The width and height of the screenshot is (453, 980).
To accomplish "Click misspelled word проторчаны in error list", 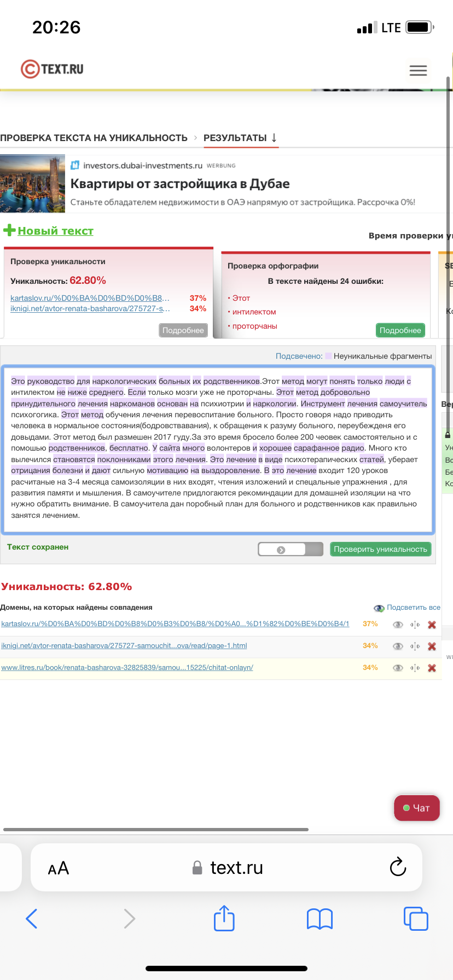I will [254, 326].
